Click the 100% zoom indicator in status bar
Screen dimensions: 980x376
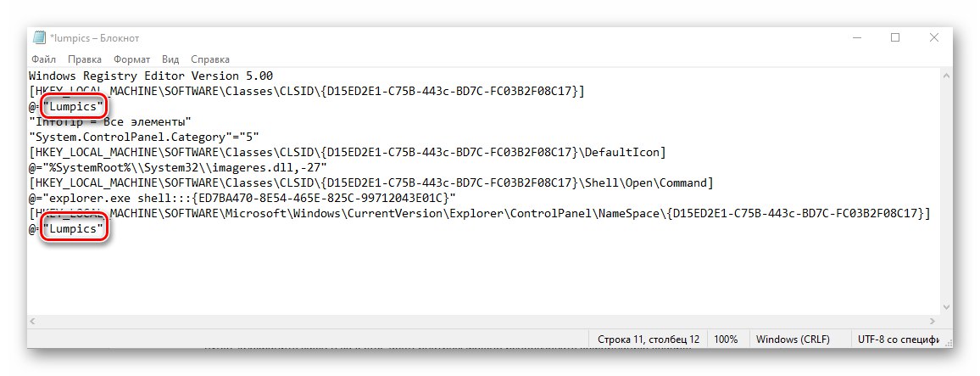(x=725, y=339)
